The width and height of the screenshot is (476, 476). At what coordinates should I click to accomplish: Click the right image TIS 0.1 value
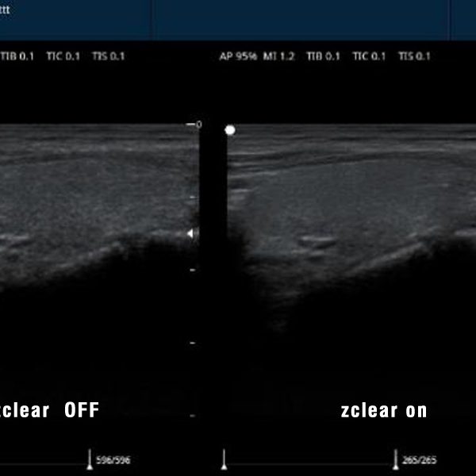coord(414,56)
